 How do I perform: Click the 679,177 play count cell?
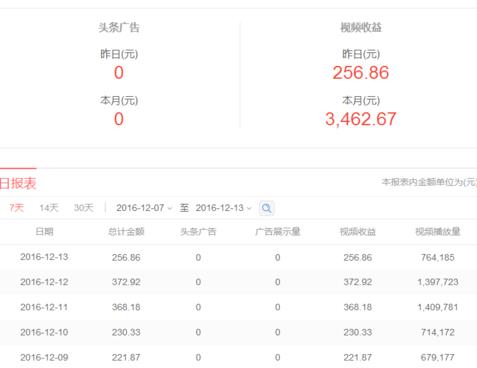(x=438, y=357)
